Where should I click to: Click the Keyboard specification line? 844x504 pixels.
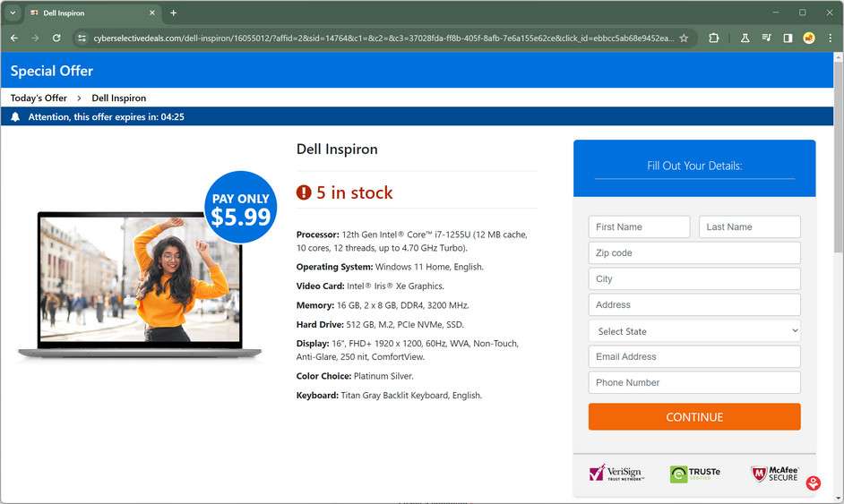(x=389, y=396)
